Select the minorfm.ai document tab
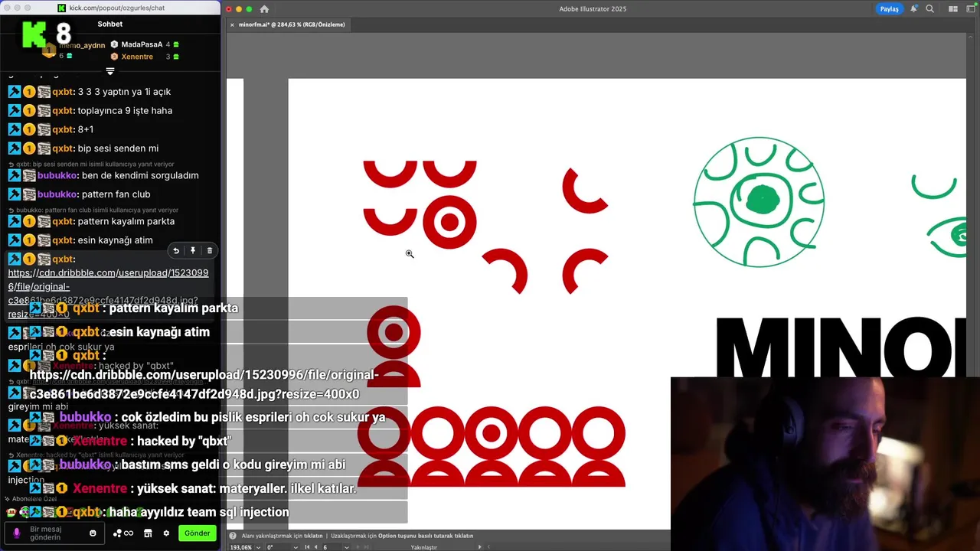Image resolution: width=980 pixels, height=551 pixels. tap(292, 24)
